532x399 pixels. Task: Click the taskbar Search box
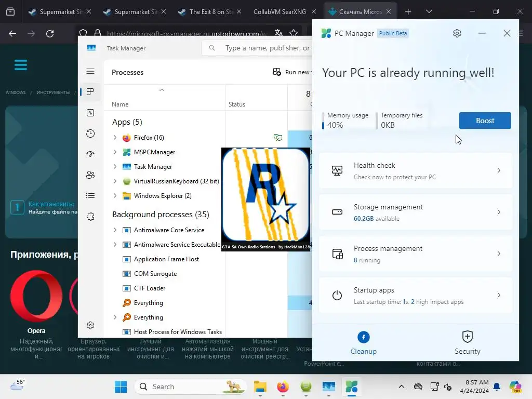191,387
